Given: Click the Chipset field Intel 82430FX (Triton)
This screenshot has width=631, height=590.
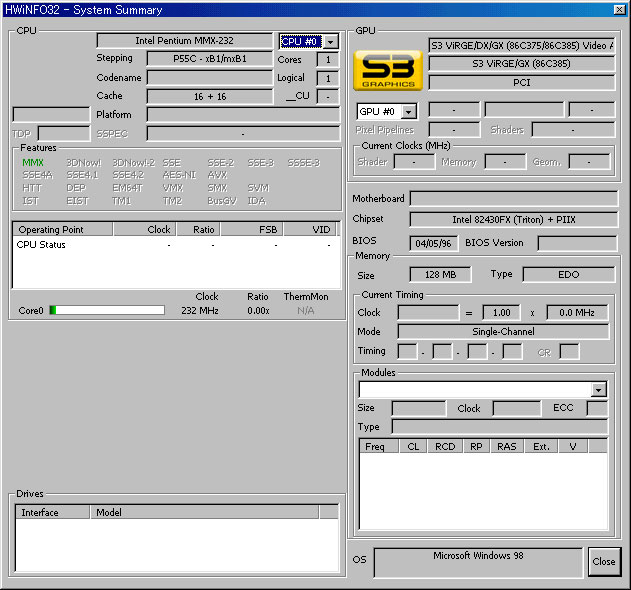Looking at the screenshot, I should click(514, 220).
